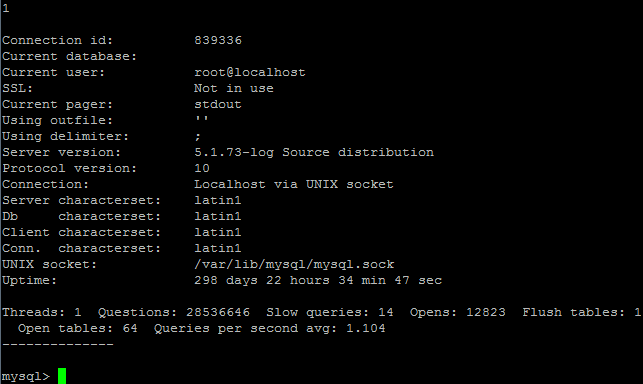This screenshot has width=643, height=384.
Task: Click the green cursor at mysql prompt
Action: (62, 376)
